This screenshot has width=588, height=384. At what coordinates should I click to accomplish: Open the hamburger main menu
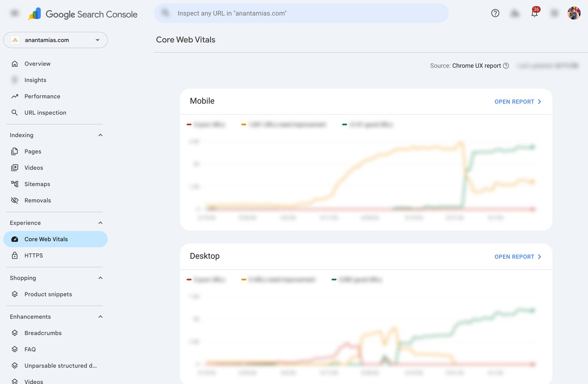pos(15,13)
